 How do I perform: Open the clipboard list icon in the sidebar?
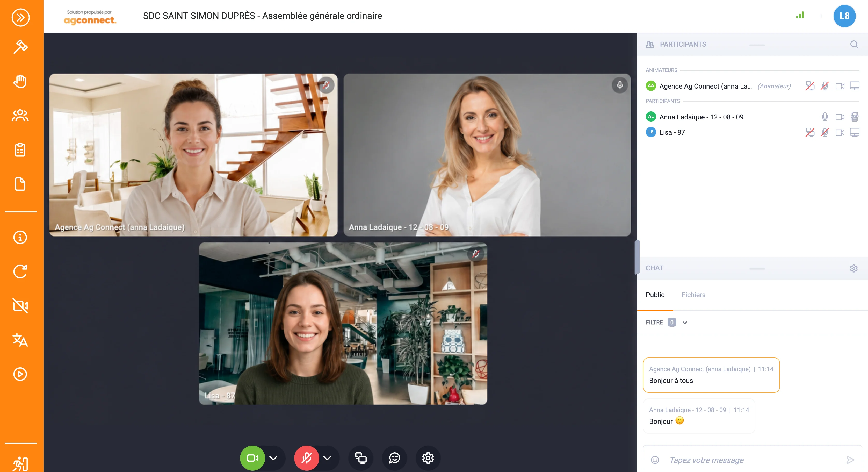click(20, 150)
